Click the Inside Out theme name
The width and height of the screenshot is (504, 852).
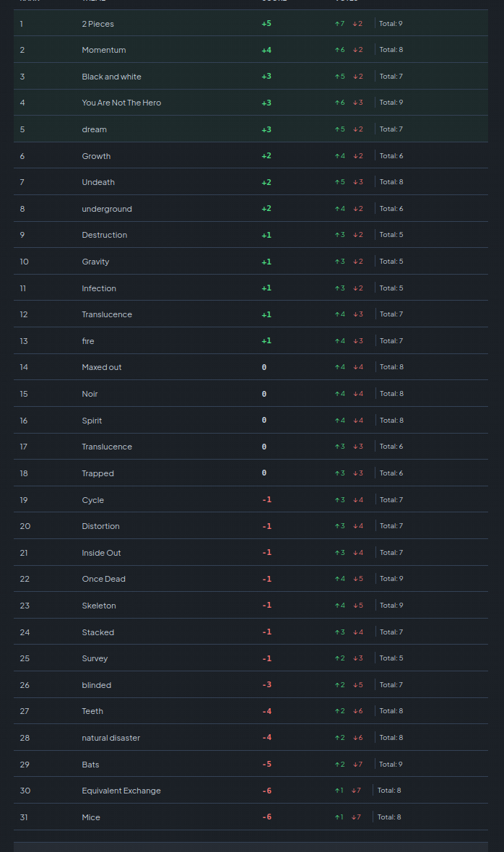[x=101, y=553]
